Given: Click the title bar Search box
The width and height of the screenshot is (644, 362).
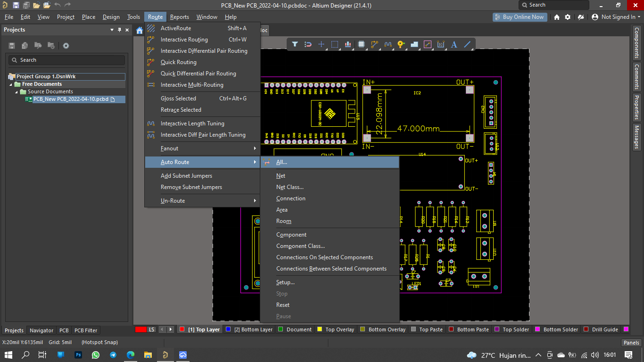Looking at the screenshot, I should pos(554,5).
